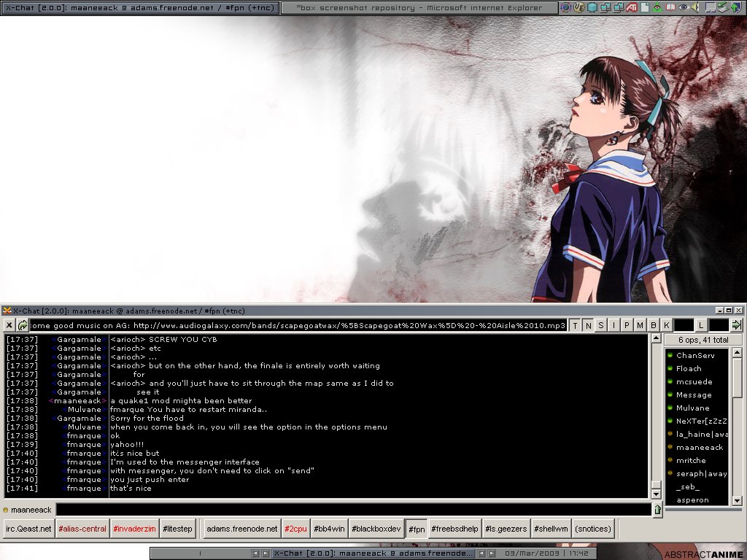Toggle channel mode B (ban list)
Screen dimensions: 747x560
coord(654,325)
